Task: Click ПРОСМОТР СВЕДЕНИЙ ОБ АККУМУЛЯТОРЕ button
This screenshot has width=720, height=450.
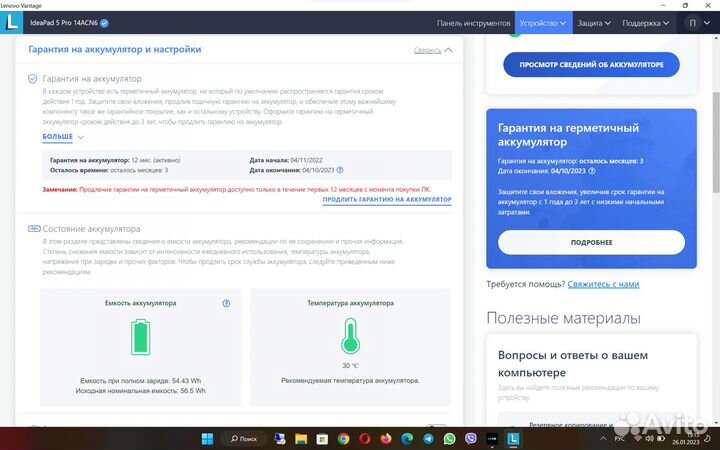Action: pos(591,65)
